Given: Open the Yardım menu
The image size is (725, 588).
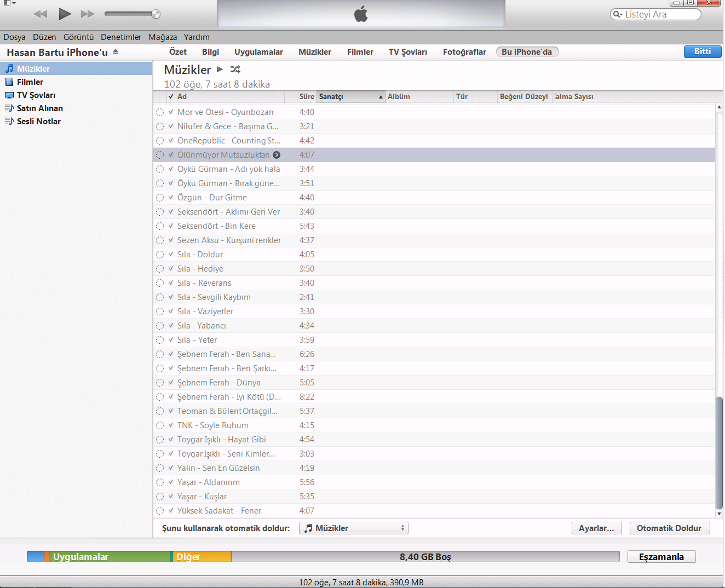Looking at the screenshot, I should pos(197,37).
